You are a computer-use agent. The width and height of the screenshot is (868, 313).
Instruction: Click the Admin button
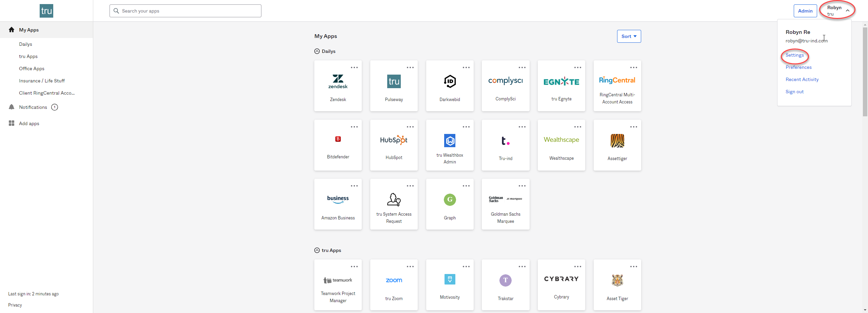click(805, 11)
